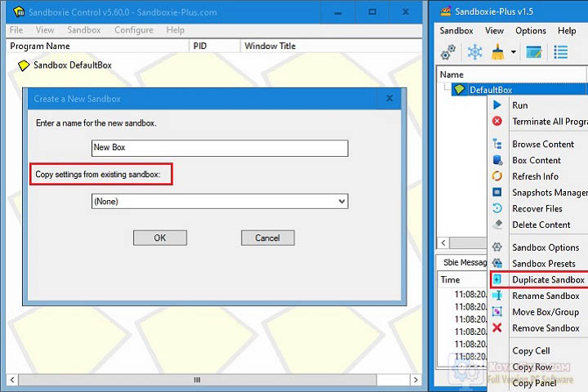Screen dimensions: 588x392
Task: Open Help menu in Sandboxie-Plus window
Action: tap(567, 31)
